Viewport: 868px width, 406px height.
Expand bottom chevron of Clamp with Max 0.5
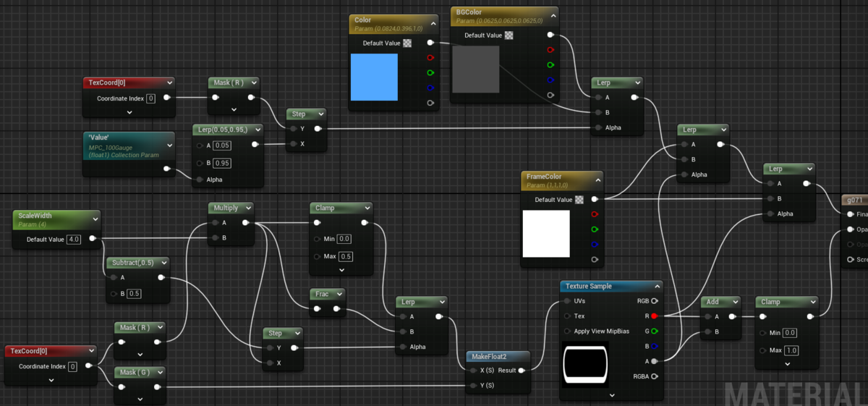(x=341, y=270)
